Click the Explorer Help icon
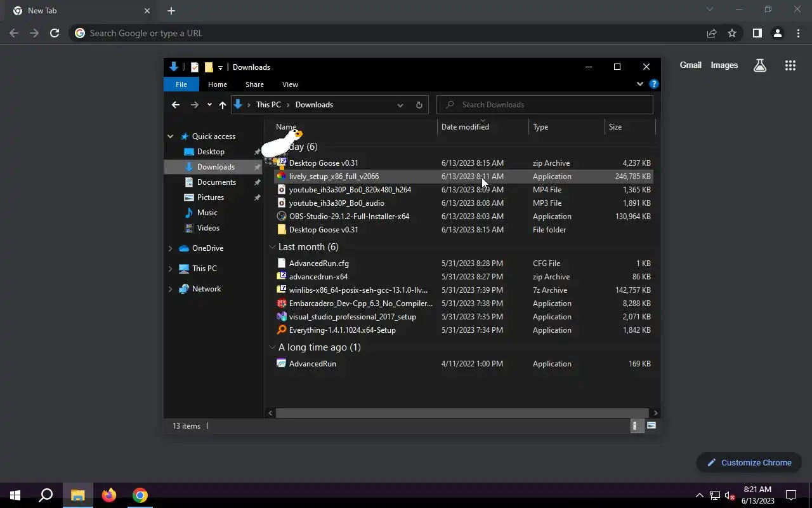The height and width of the screenshot is (508, 812). coord(654,84)
